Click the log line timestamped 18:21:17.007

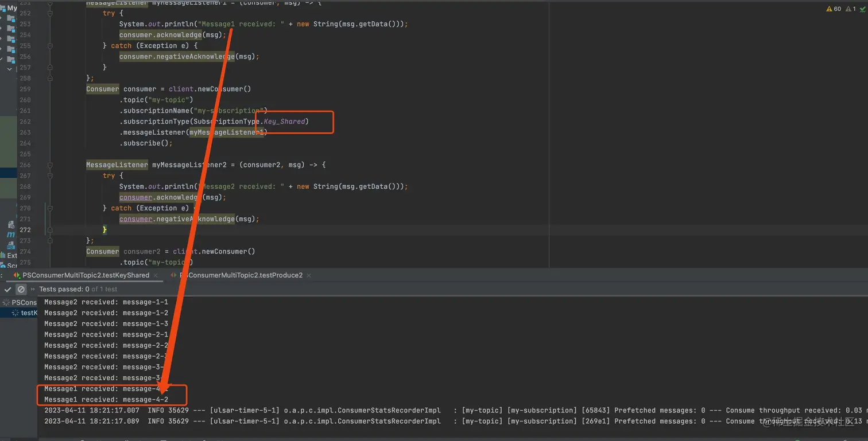click(x=456, y=411)
